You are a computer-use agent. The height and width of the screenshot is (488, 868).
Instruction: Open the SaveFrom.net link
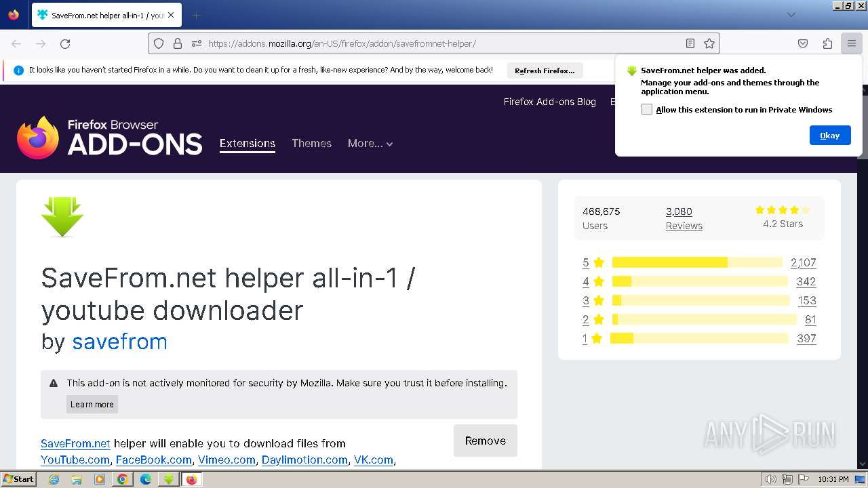tap(75, 443)
